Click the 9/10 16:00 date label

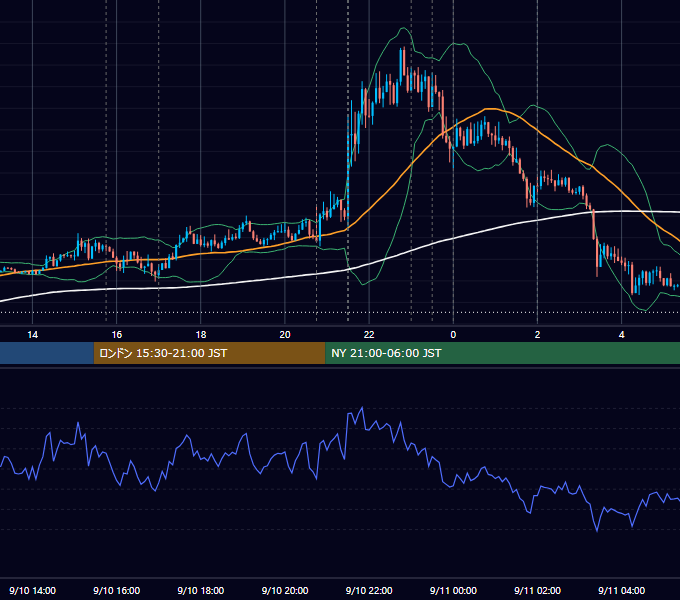coord(117,590)
